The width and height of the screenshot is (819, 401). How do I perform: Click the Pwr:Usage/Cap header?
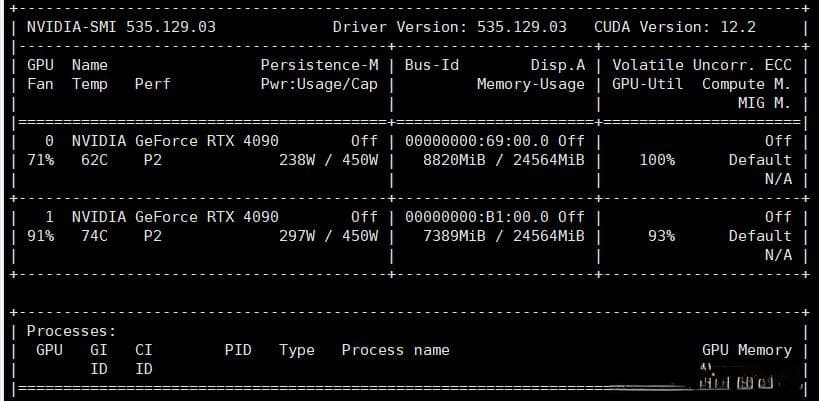(319, 84)
